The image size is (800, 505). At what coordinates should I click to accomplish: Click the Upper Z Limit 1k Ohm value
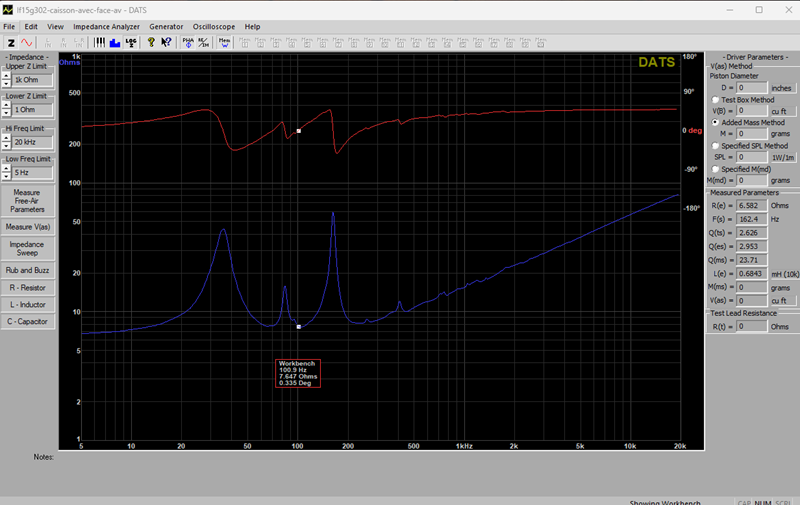[x=32, y=80]
